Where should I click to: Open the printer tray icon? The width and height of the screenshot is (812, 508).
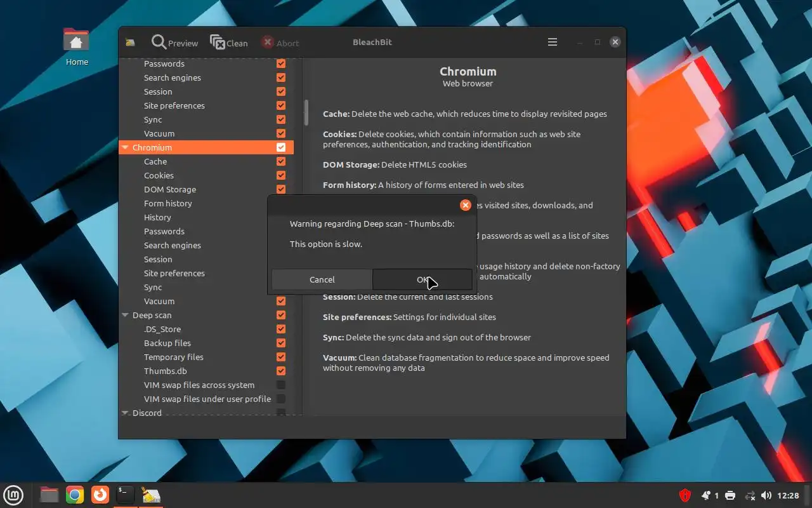pos(730,495)
